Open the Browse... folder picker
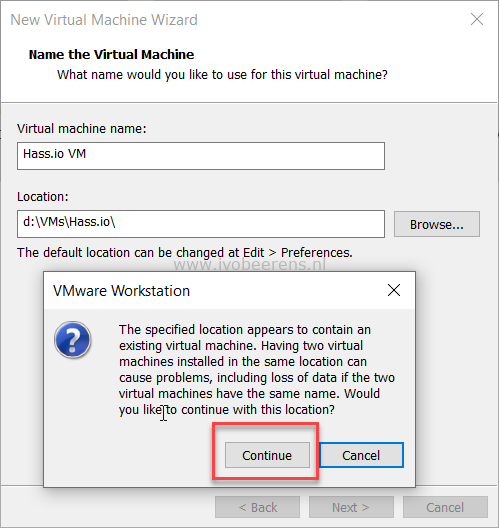Screen dimensions: 499x528 437,224
